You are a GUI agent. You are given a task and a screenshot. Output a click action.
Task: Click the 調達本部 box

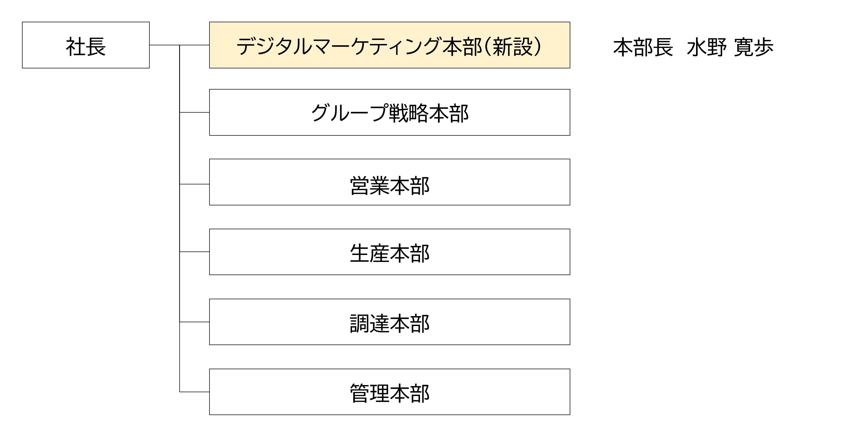389,322
